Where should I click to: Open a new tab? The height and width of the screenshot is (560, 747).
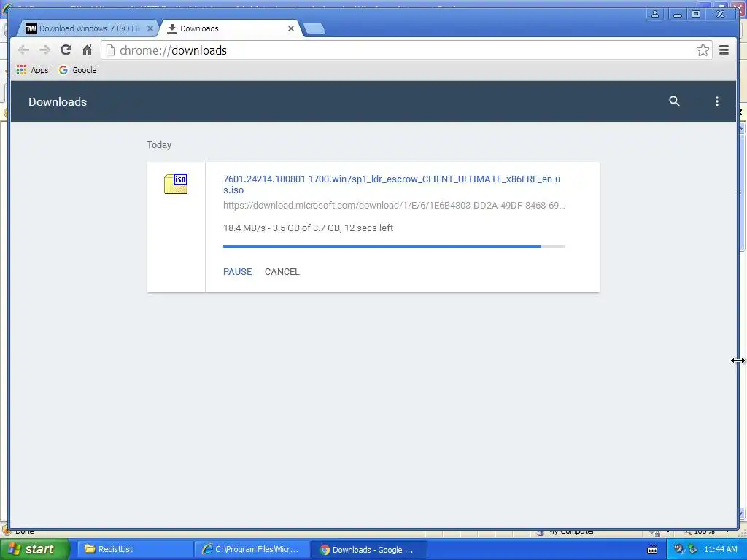tap(314, 28)
